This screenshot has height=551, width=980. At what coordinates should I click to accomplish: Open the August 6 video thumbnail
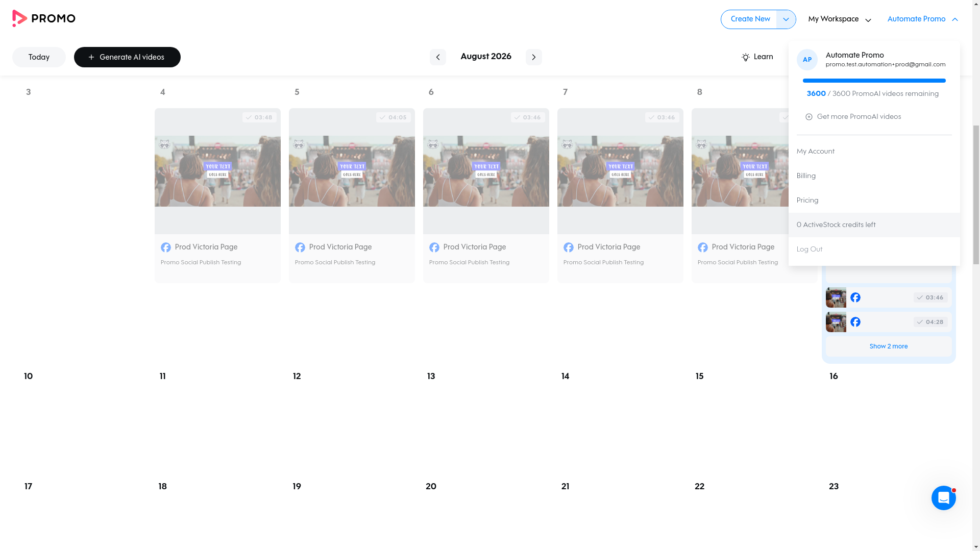pos(486,171)
